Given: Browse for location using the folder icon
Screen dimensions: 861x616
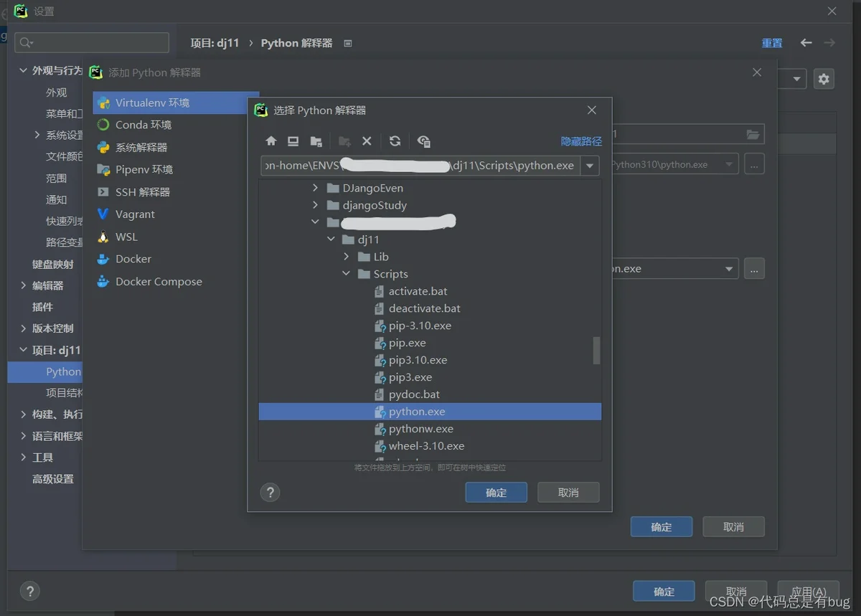Looking at the screenshot, I should click(x=753, y=134).
